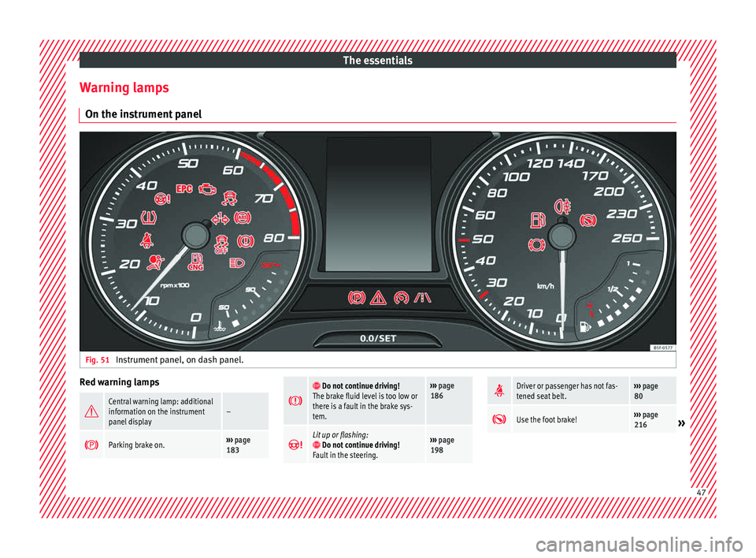Click the 'Warning lamps' heading
The height and width of the screenshot is (558, 756).
pos(124,87)
